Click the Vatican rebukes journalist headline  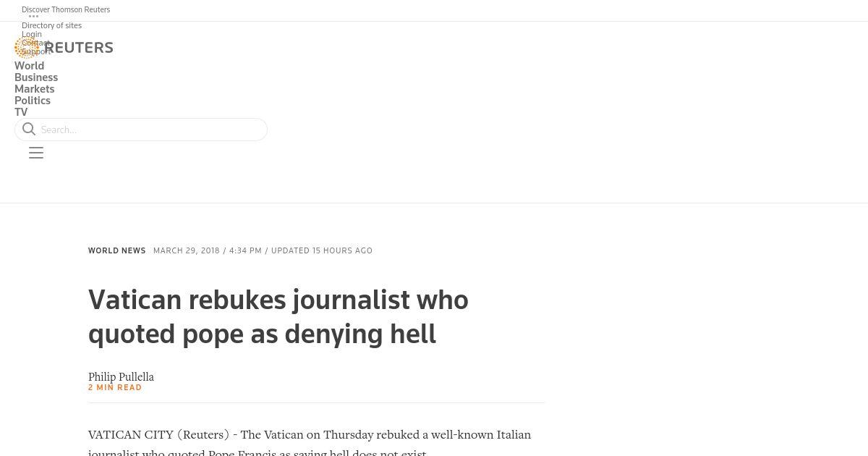click(x=278, y=317)
